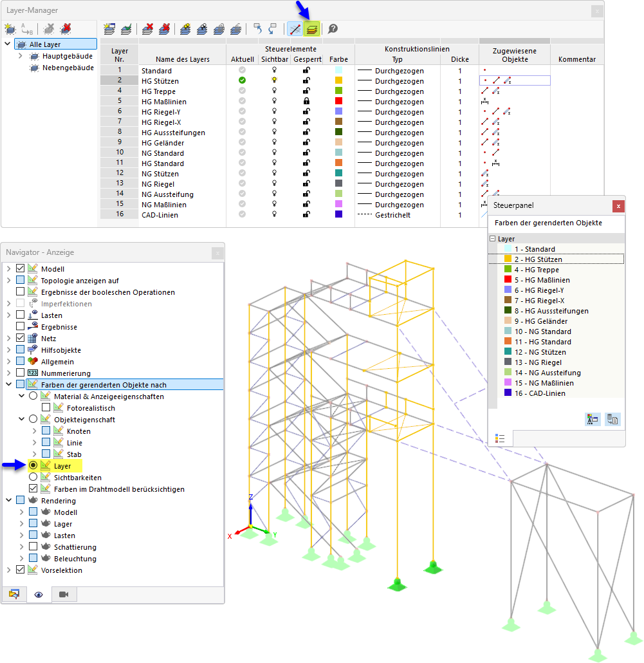Click the highlighted yellow layer-color toolbar icon
The image size is (644, 663).
(x=311, y=29)
